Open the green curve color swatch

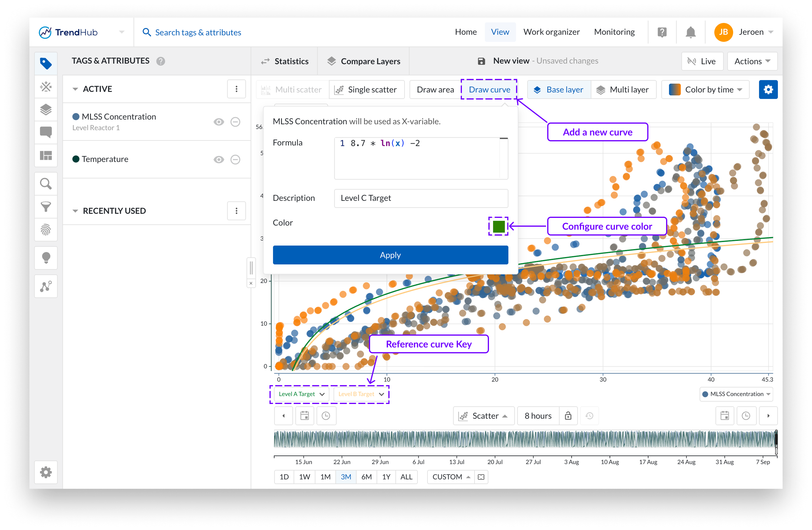498,226
